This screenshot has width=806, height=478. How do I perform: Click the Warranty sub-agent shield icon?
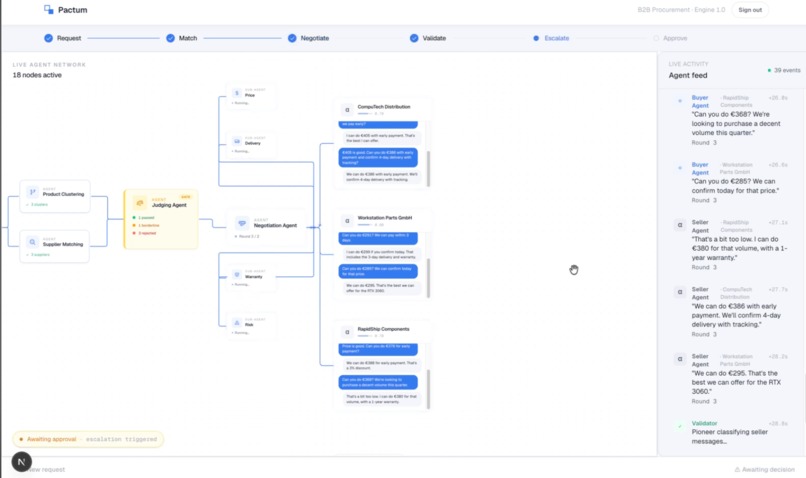pos(236,274)
